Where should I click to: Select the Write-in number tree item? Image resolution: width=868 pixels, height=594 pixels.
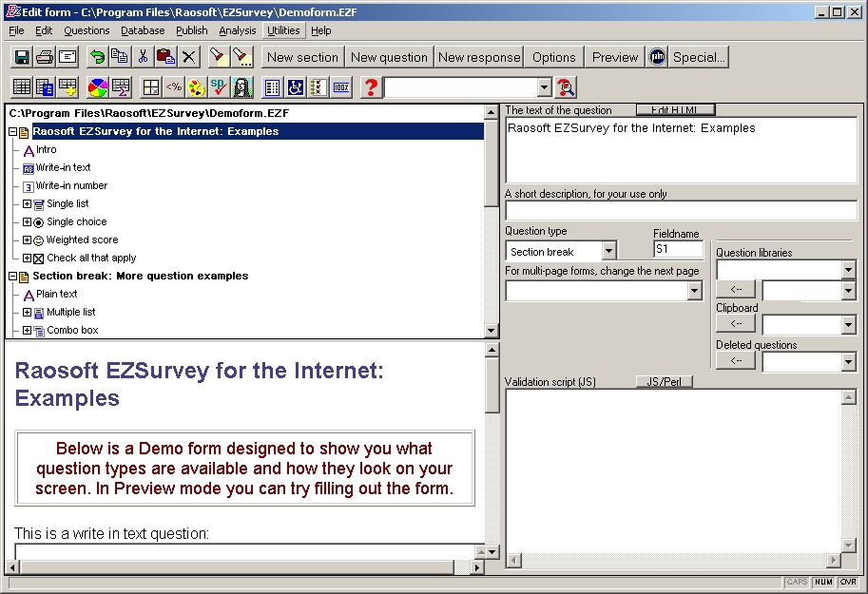point(71,185)
